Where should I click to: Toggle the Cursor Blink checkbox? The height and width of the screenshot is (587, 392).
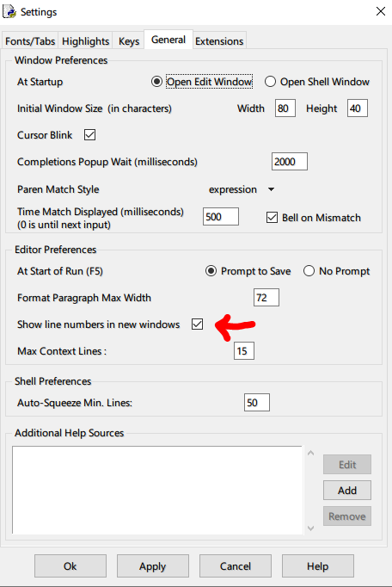point(89,135)
